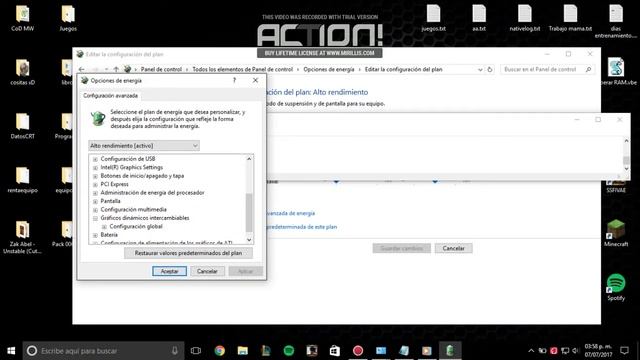
Task: Click Panel de control breadcrumb
Action: pyautogui.click(x=161, y=69)
